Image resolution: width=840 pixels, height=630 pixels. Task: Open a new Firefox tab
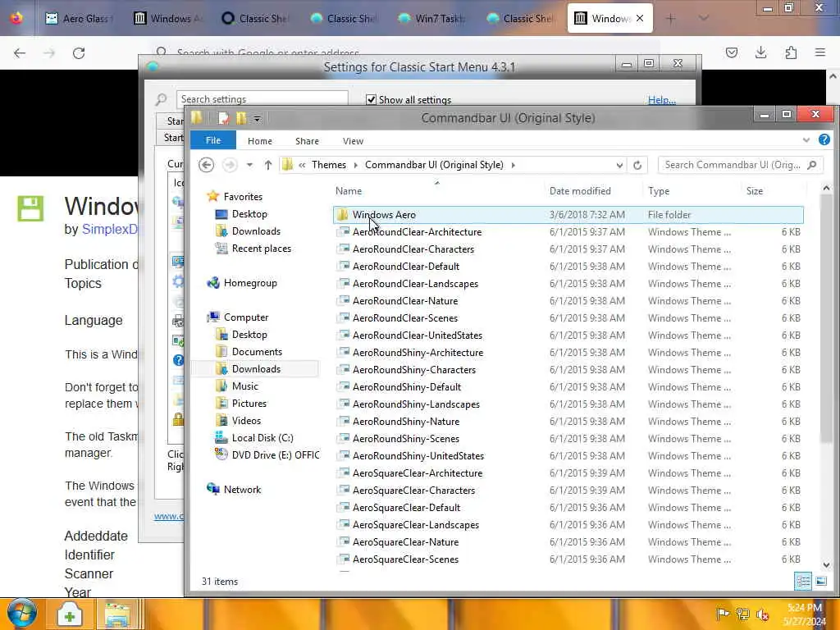[670, 19]
